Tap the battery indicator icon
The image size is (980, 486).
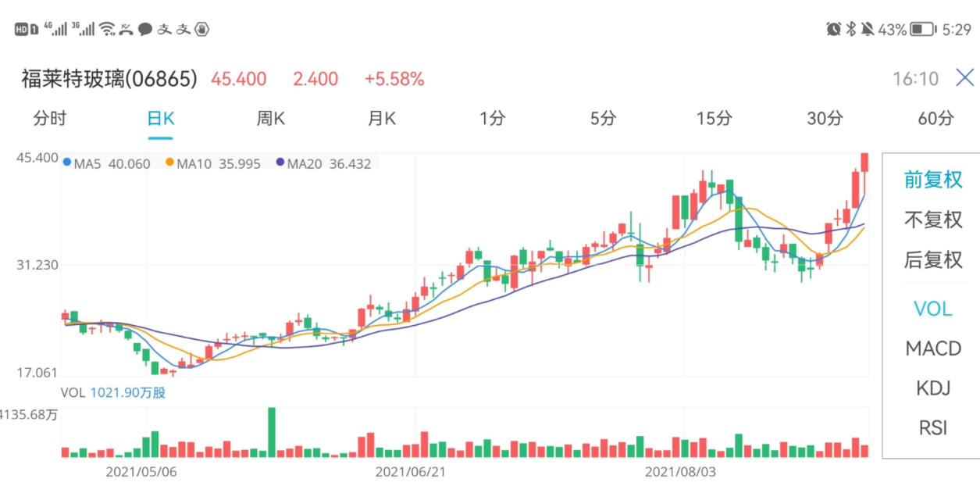coord(923,30)
